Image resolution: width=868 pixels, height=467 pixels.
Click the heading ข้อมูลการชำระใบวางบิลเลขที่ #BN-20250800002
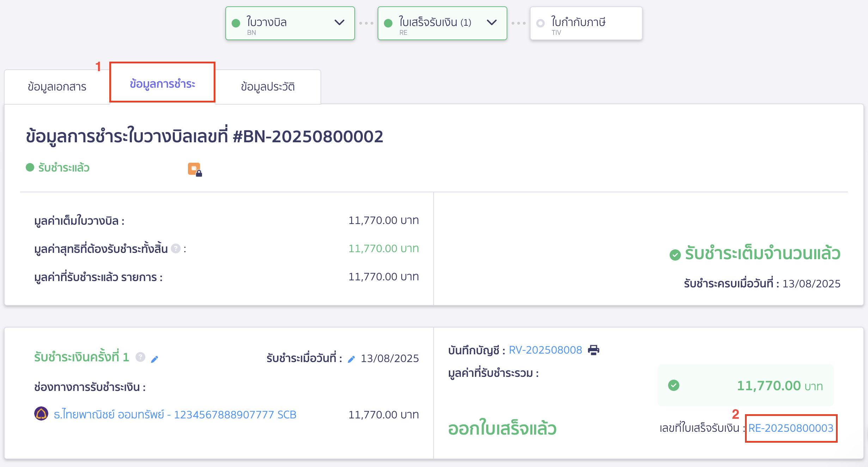204,137
